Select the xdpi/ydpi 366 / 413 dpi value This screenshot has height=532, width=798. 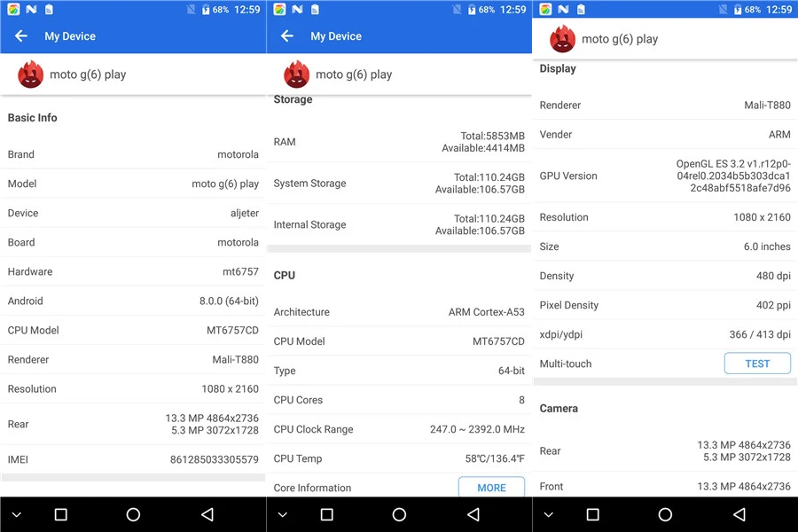coord(760,334)
